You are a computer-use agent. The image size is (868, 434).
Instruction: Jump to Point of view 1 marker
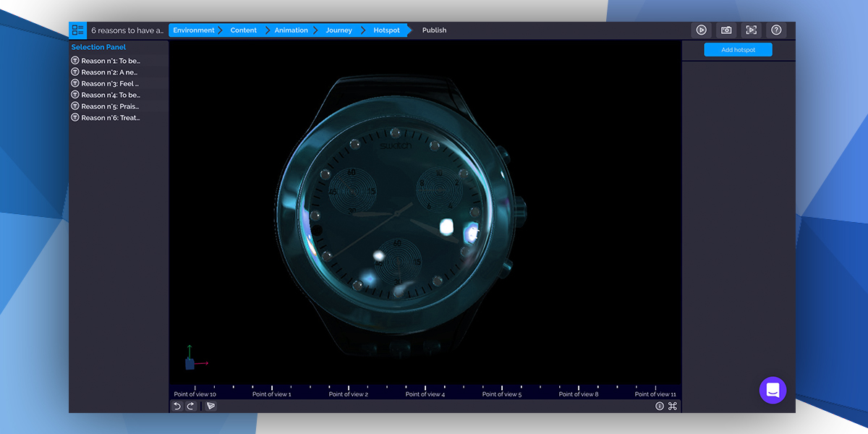tap(272, 394)
